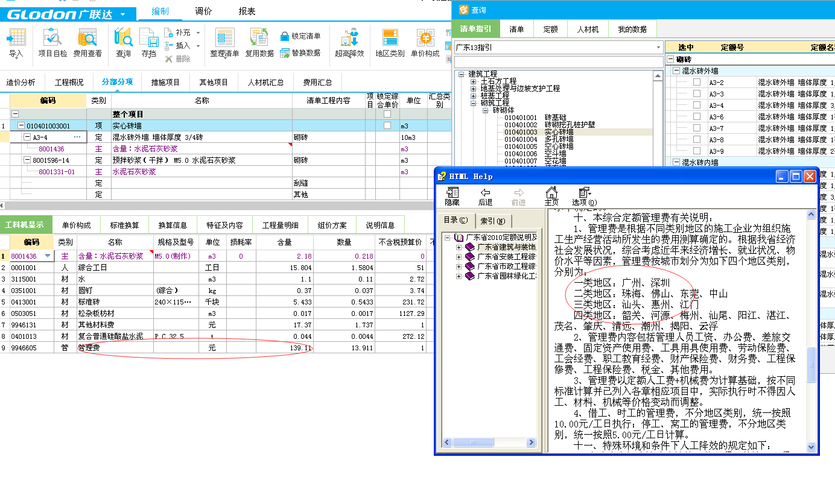Image resolution: width=835 pixels, height=504 pixels.
Task: Open the 补充 dropdown arrow
Action: [x=198, y=33]
